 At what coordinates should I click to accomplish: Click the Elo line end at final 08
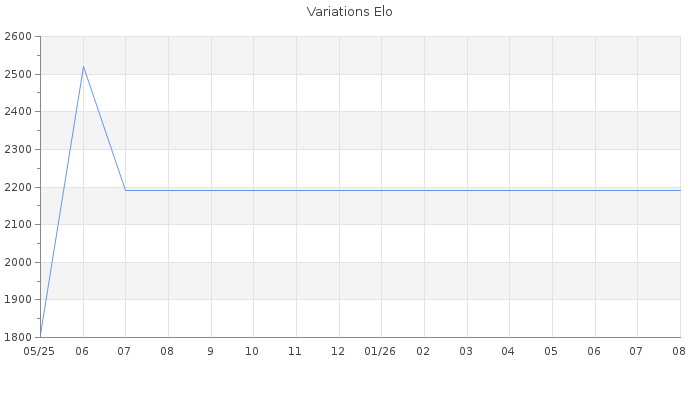[x=680, y=191]
